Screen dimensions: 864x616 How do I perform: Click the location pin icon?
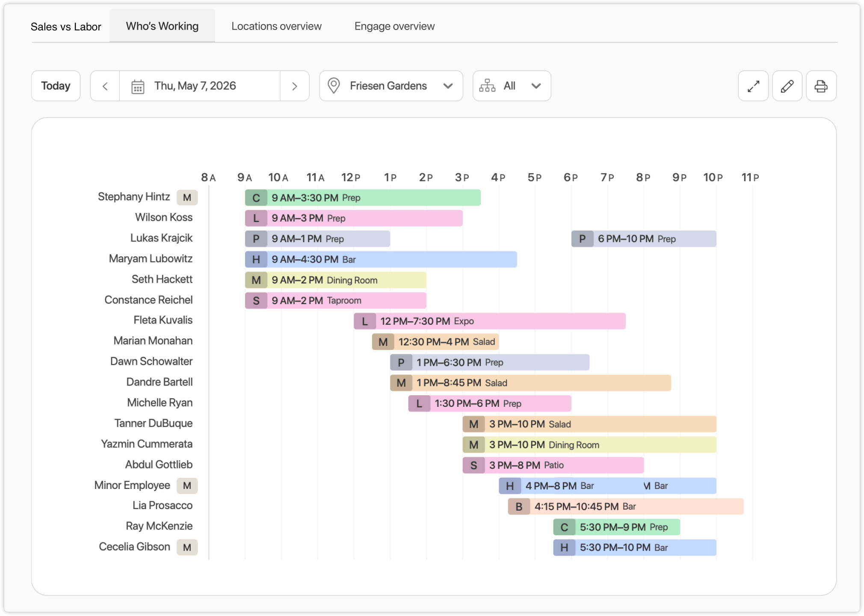(x=334, y=86)
